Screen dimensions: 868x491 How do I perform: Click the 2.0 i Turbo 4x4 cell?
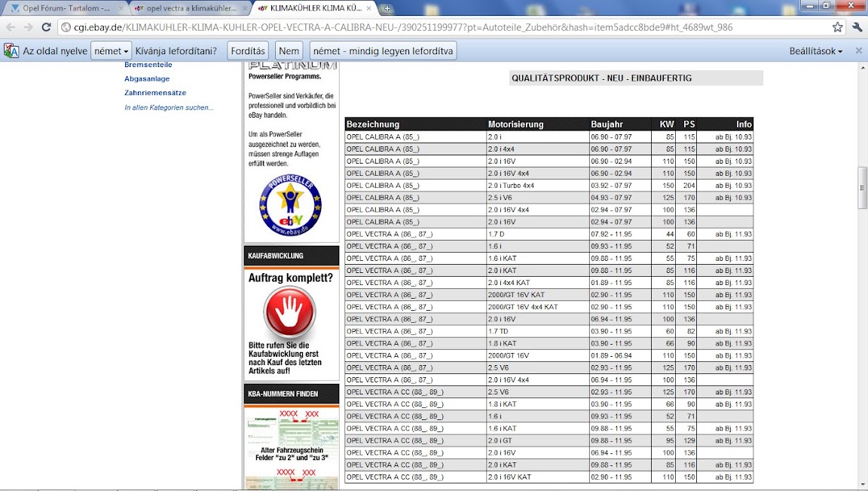click(x=537, y=186)
